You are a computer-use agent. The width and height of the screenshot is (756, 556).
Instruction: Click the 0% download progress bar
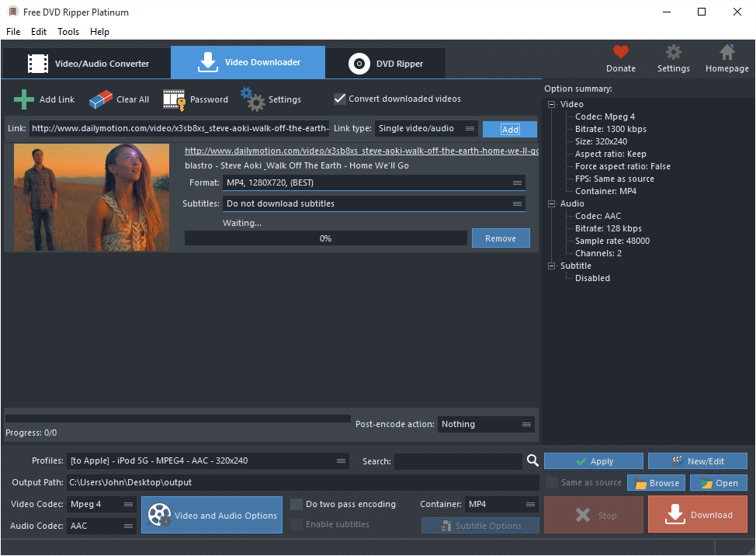[325, 238]
